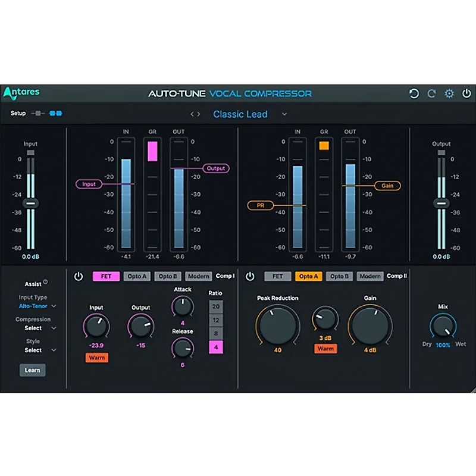The image size is (476, 476).
Task: Go to next preset arrow
Action: coord(199,114)
